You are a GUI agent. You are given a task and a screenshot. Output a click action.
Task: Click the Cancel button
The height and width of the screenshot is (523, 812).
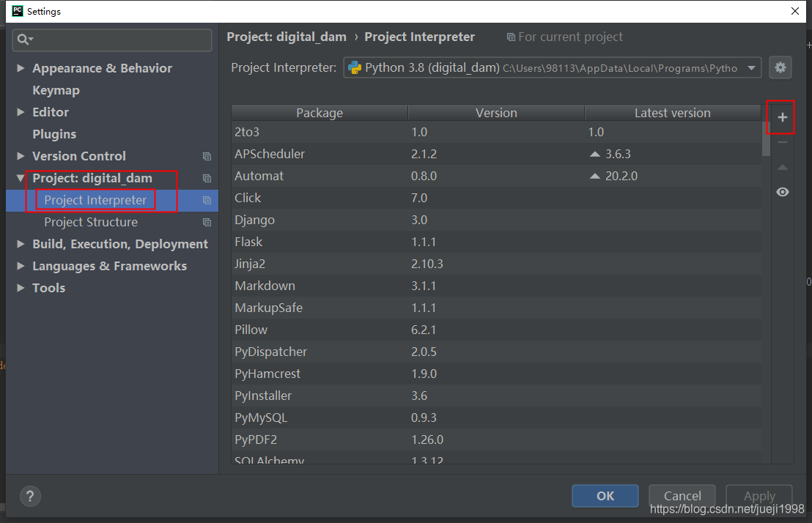pyautogui.click(x=682, y=496)
